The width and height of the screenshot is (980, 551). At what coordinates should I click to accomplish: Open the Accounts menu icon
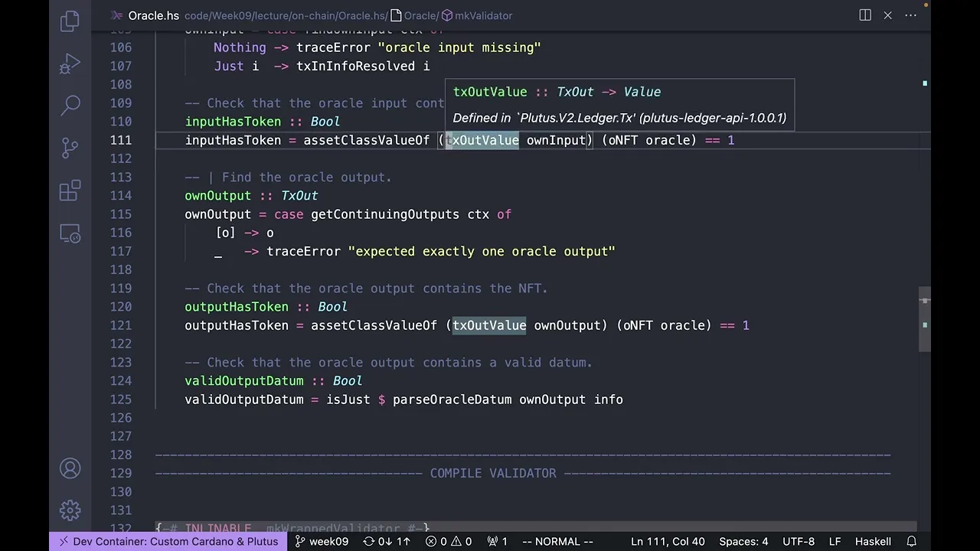coord(70,468)
